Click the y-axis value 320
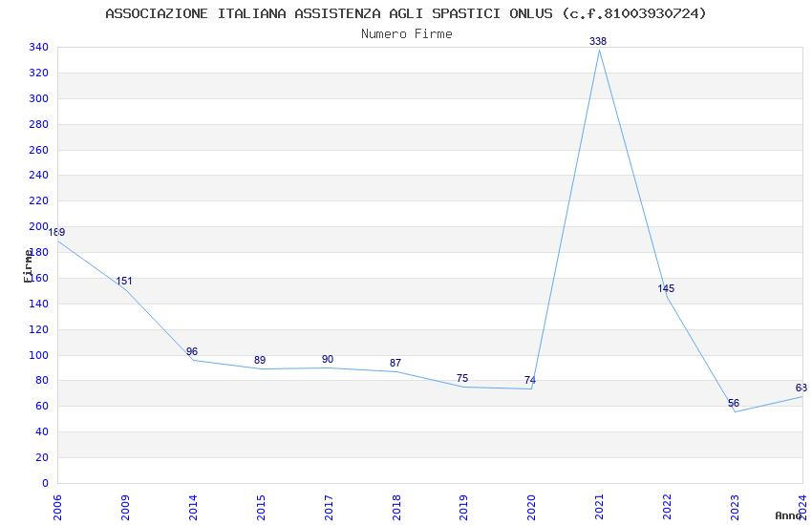 [38, 73]
